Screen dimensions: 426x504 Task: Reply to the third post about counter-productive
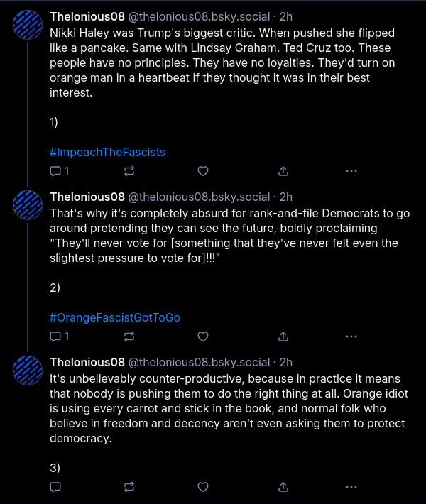click(55, 487)
